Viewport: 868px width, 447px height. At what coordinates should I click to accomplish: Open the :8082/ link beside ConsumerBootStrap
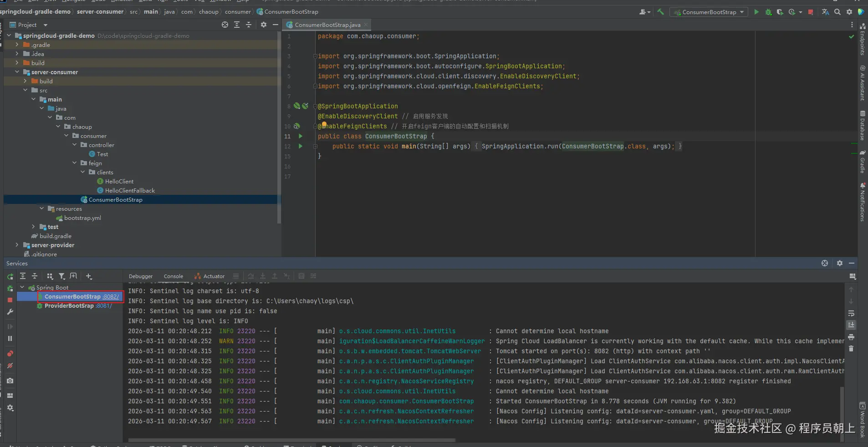(x=111, y=297)
